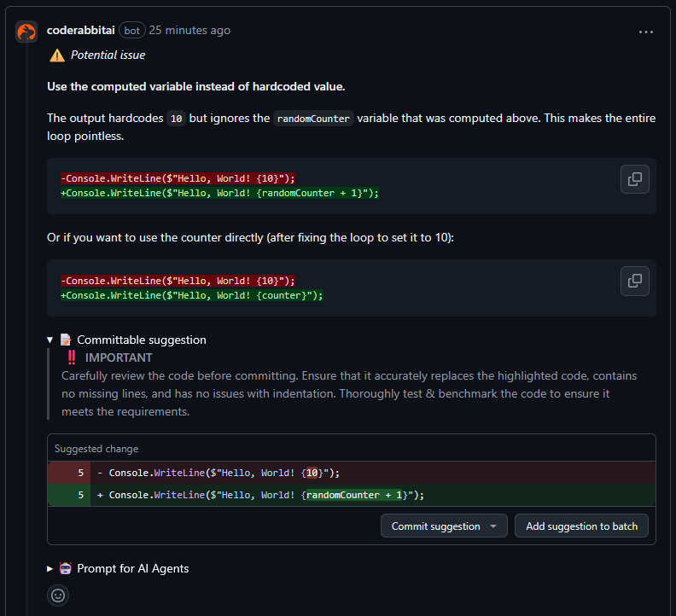Click the inline randomCounter code text
The height and width of the screenshot is (616, 676).
[x=313, y=119]
